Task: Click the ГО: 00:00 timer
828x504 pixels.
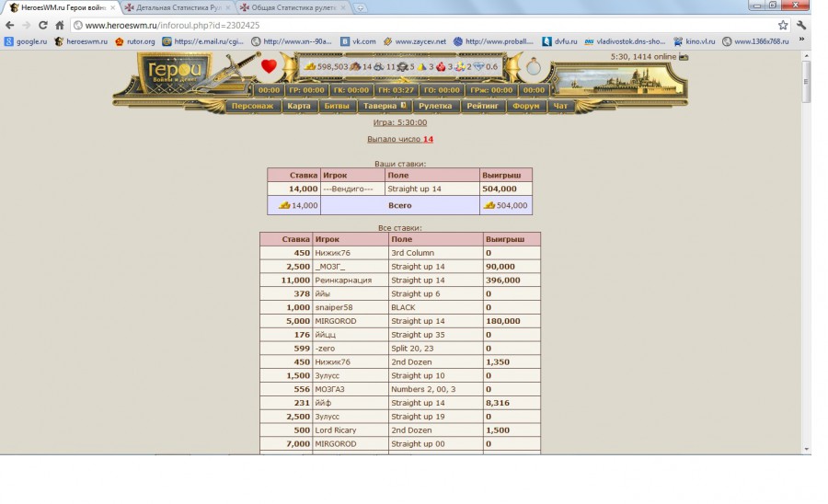Action: point(442,90)
